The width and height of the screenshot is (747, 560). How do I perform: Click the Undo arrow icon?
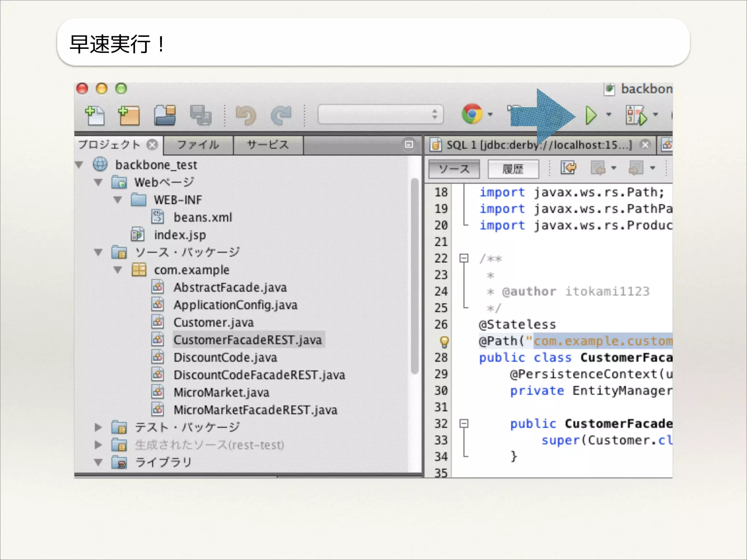[x=246, y=116]
